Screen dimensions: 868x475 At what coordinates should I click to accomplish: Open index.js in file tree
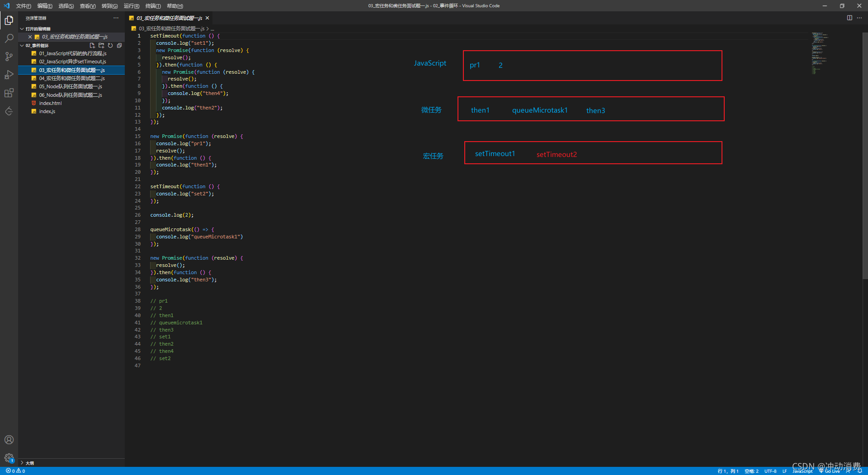71,111
